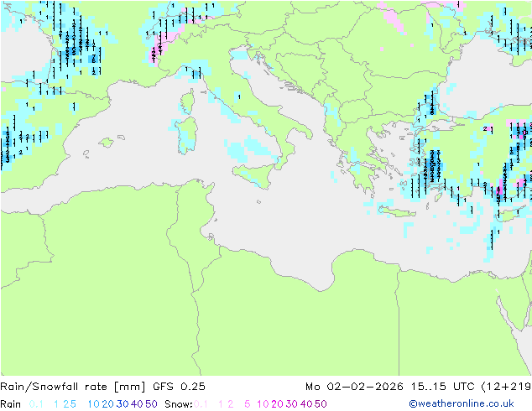Click the snow legend value 0.1
The image size is (532, 411).
pyautogui.click(x=201, y=404)
